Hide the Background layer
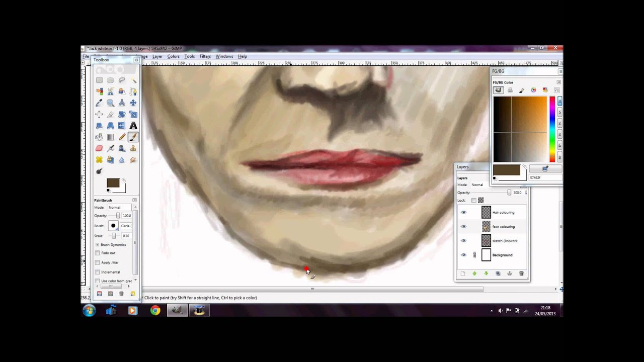 click(x=463, y=255)
